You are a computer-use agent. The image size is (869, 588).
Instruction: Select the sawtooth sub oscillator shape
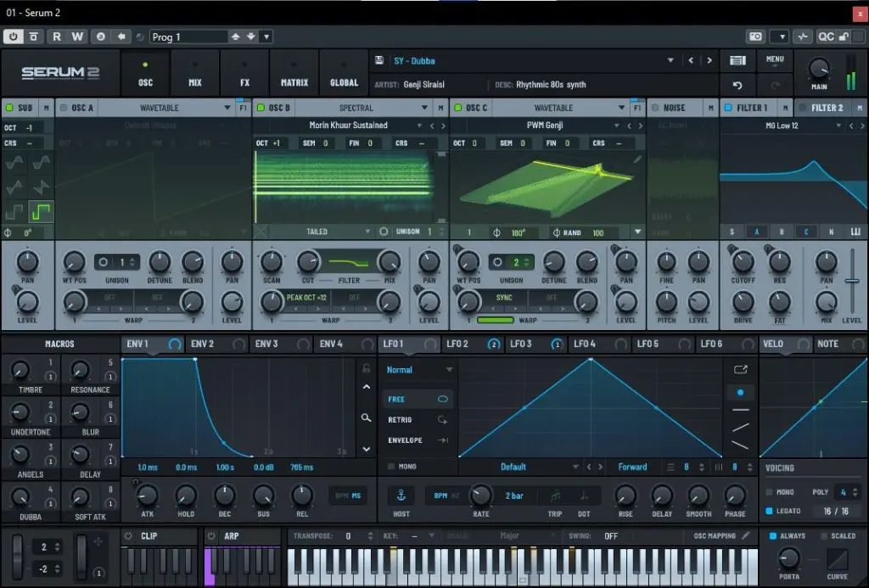pyautogui.click(x=42, y=187)
